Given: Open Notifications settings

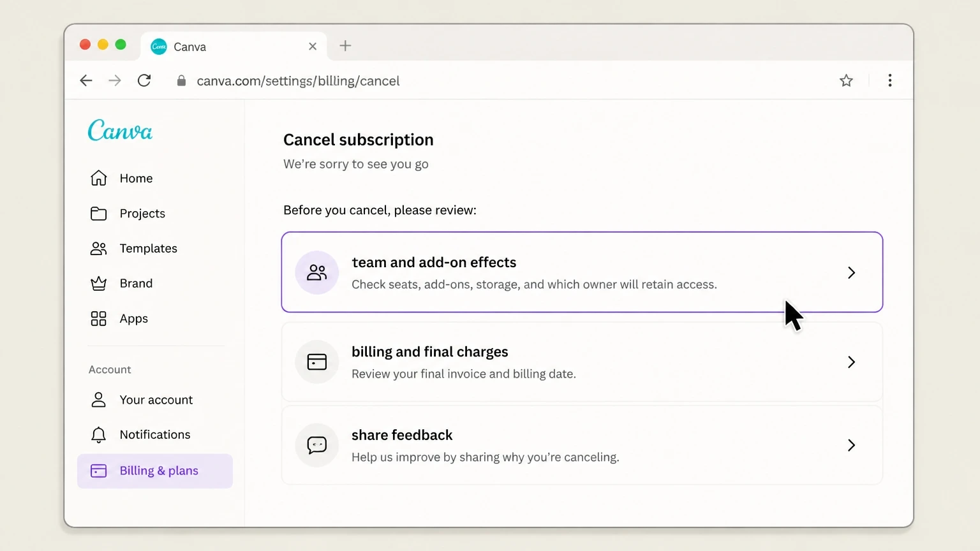Looking at the screenshot, I should pyautogui.click(x=154, y=435).
